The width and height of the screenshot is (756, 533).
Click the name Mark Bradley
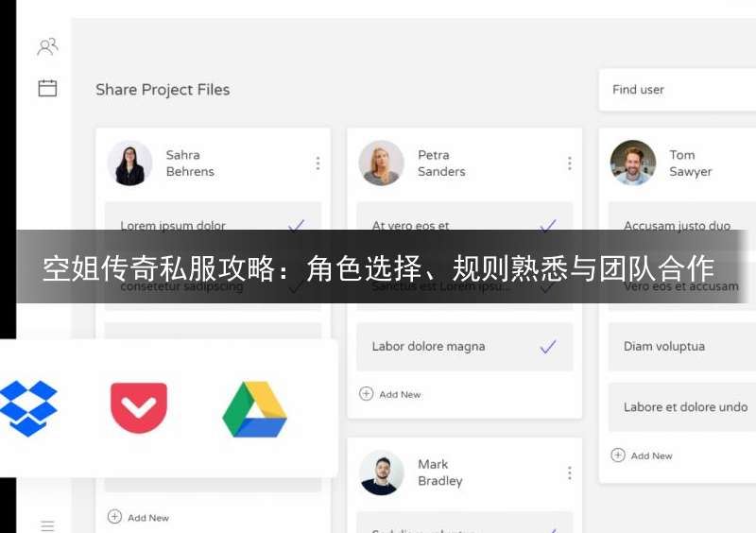[440, 473]
